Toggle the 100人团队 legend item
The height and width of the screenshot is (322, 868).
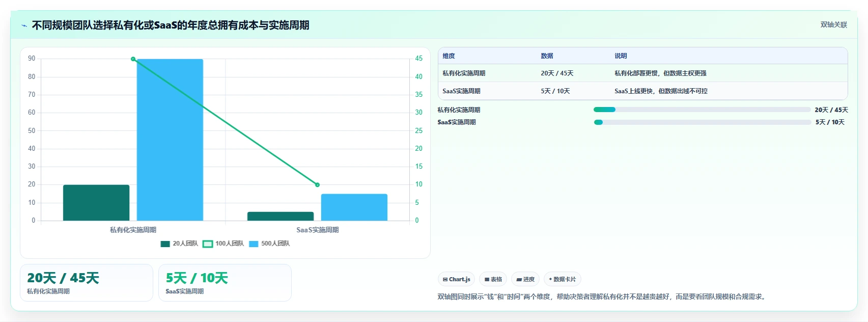coord(223,244)
